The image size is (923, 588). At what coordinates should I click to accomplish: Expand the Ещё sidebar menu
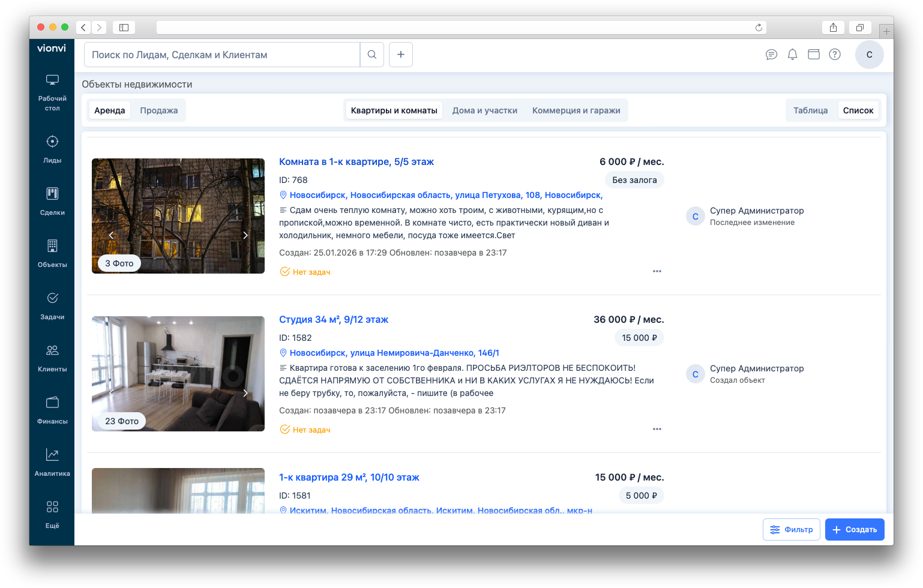(x=52, y=514)
